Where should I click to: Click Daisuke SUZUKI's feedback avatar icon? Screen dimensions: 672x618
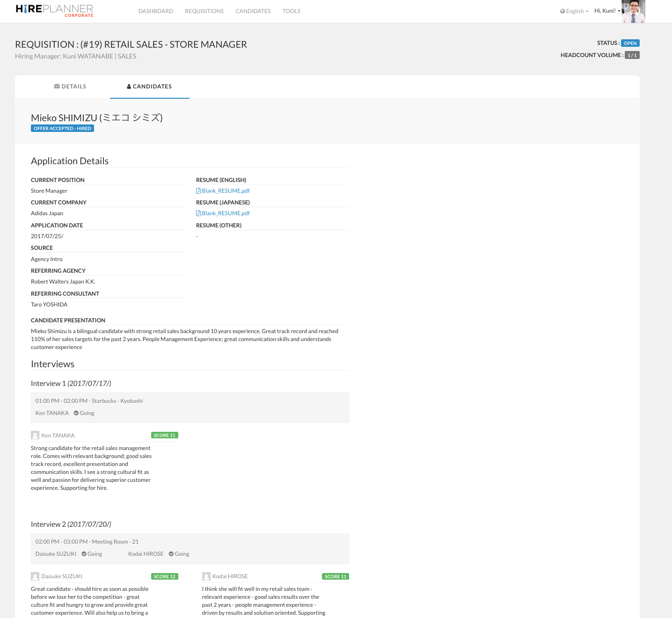click(35, 576)
